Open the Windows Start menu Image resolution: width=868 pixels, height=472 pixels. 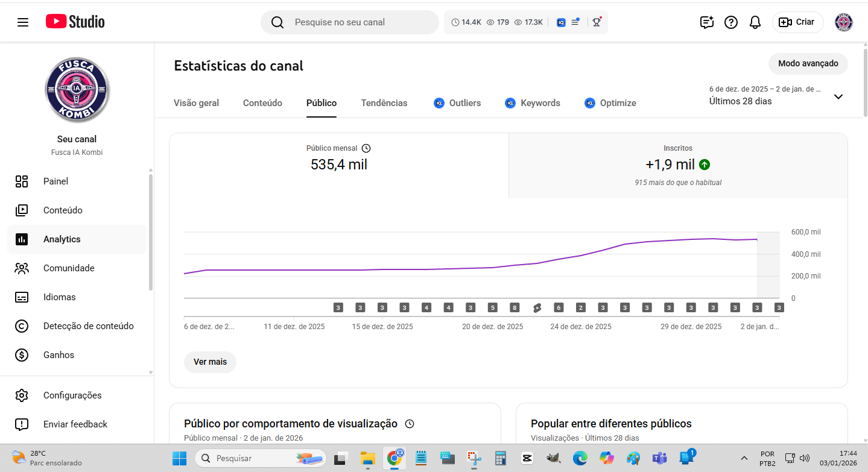pyautogui.click(x=179, y=458)
